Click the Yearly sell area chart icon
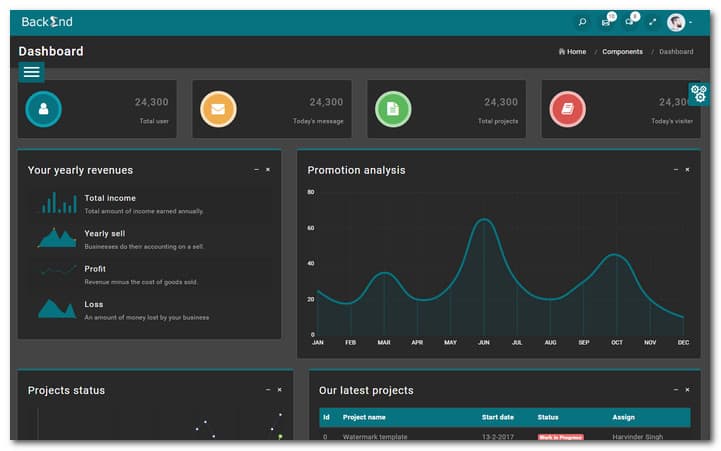This screenshot has height=451, width=721. coord(57,238)
